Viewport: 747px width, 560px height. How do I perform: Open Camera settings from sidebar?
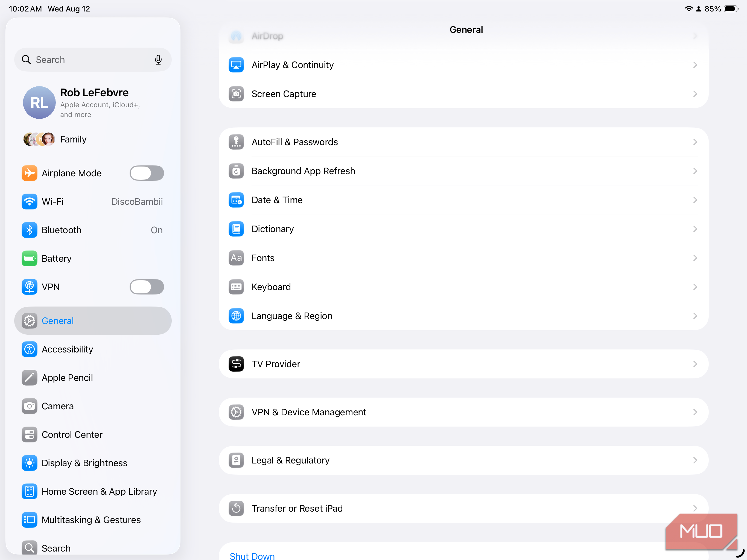pos(93,406)
